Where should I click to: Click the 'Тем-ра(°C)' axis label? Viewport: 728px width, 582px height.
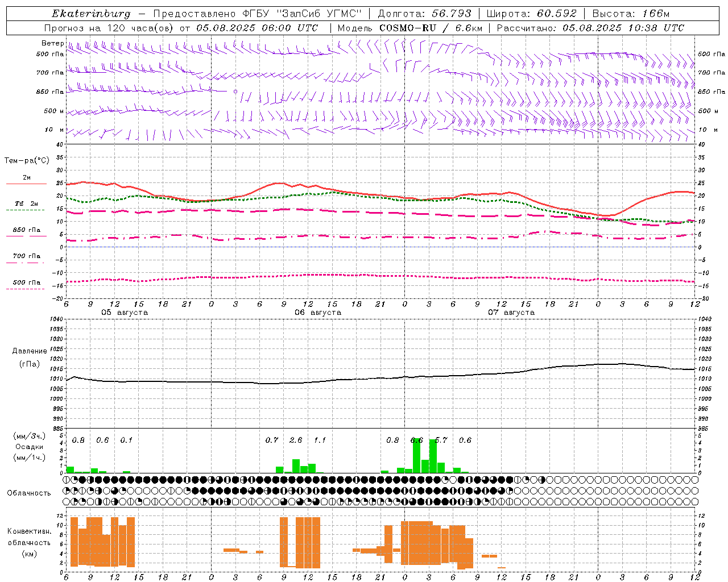click(x=27, y=161)
